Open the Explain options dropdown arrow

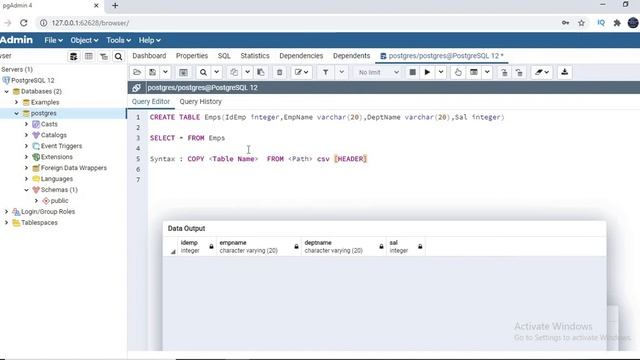[487, 72]
